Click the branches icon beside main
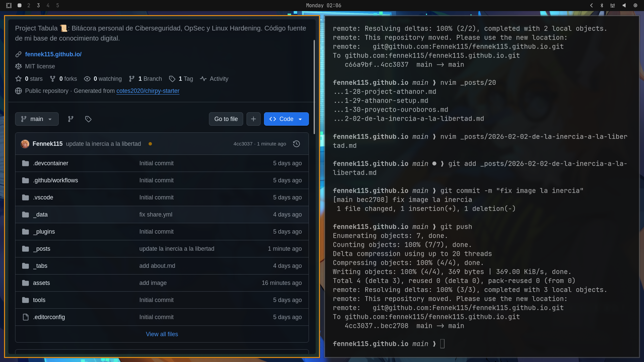Screen dimensions: 644x362 click(70, 119)
